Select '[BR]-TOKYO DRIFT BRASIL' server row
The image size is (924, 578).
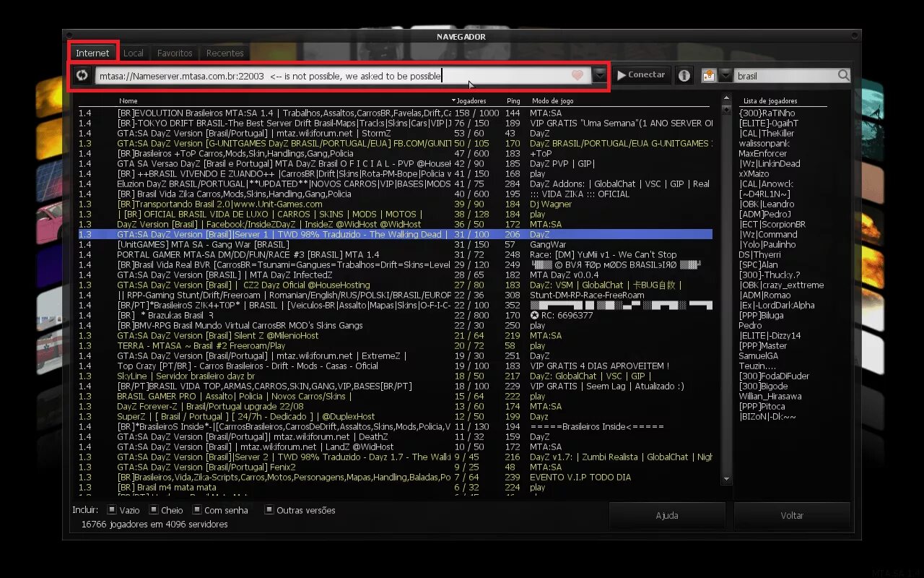(x=396, y=123)
